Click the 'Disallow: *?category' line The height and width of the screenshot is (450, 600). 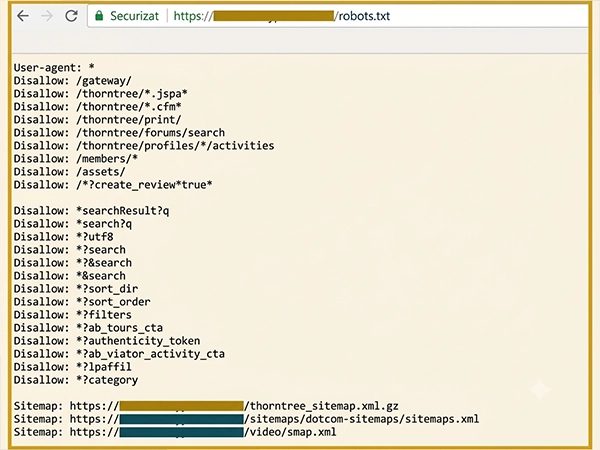76,380
